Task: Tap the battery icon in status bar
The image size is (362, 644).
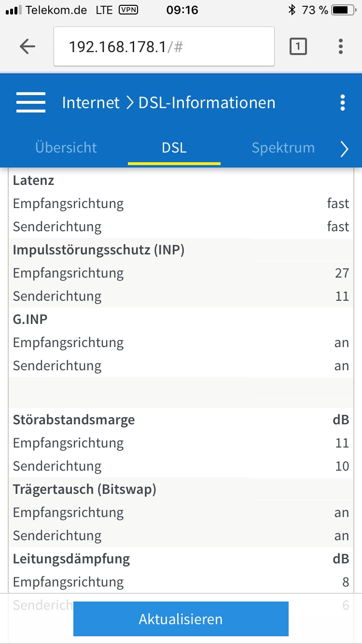Action: point(343,10)
